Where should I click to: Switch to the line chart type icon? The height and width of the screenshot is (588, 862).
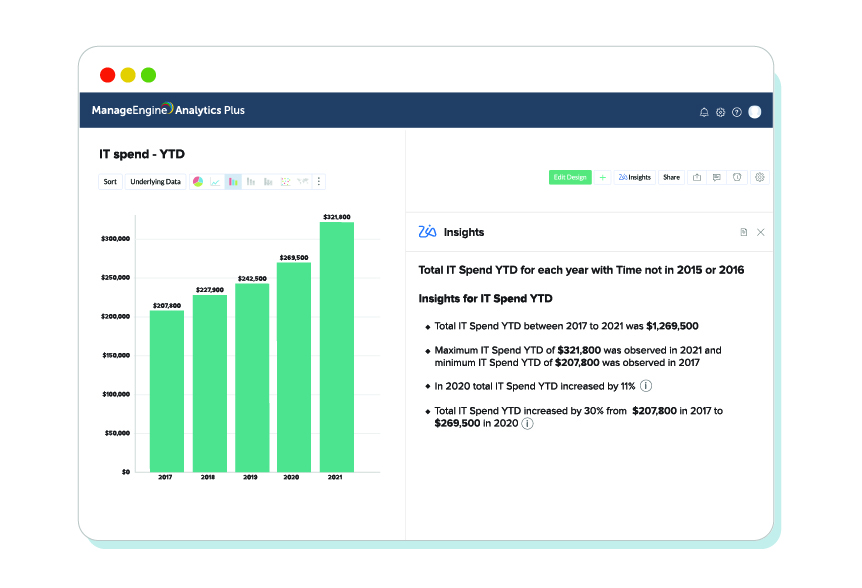pos(215,181)
